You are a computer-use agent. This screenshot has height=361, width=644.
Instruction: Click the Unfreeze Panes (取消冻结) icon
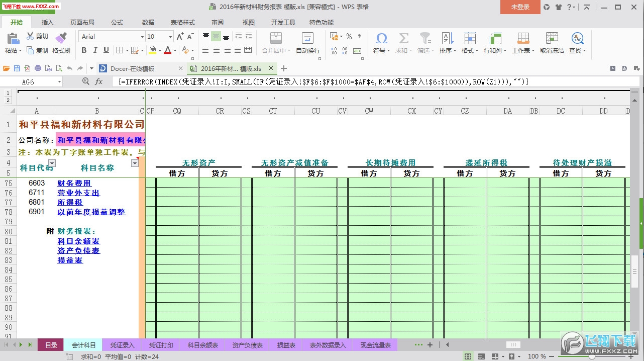pos(552,39)
